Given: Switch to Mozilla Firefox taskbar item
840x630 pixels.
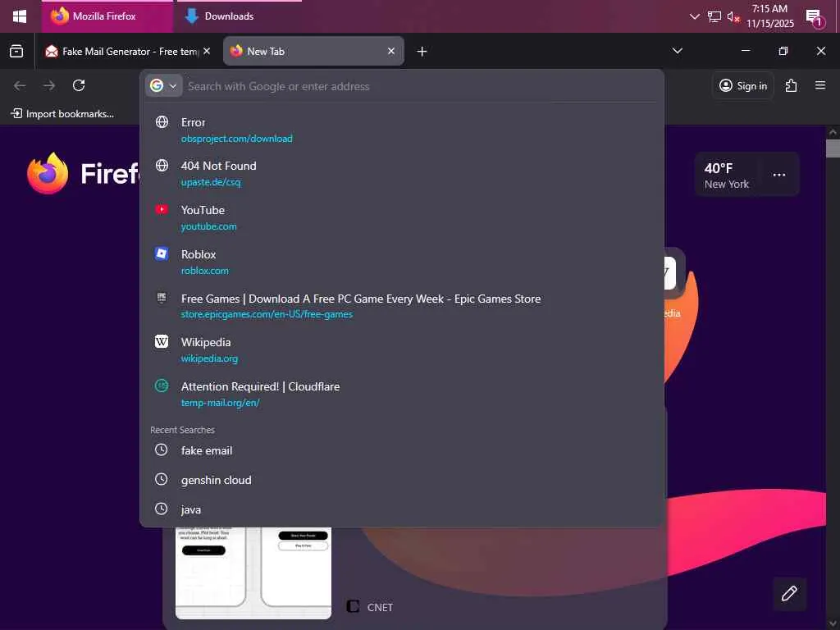Looking at the screenshot, I should click(x=107, y=16).
